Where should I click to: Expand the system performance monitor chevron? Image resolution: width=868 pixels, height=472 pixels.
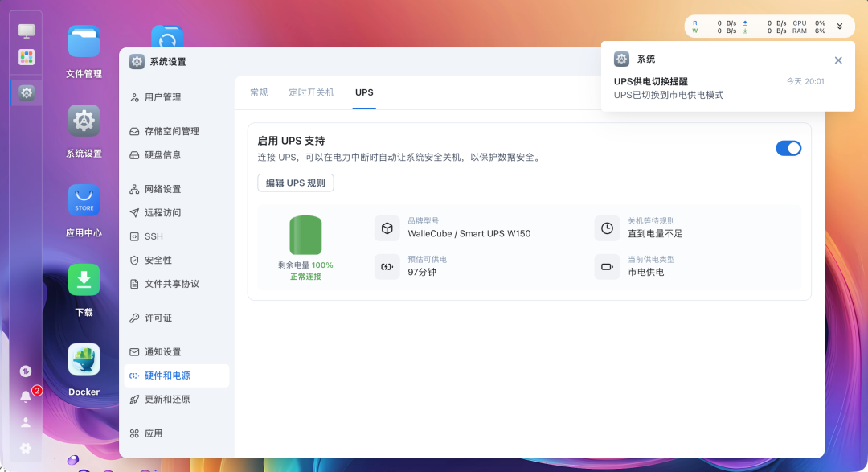click(840, 26)
